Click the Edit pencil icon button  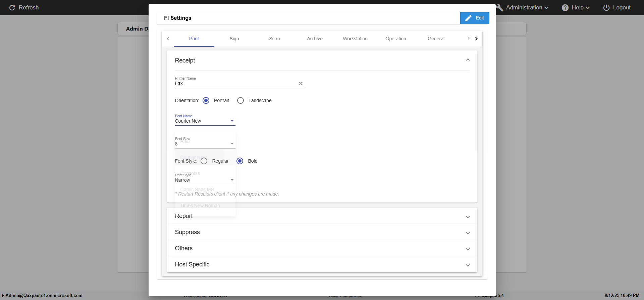tap(469, 18)
